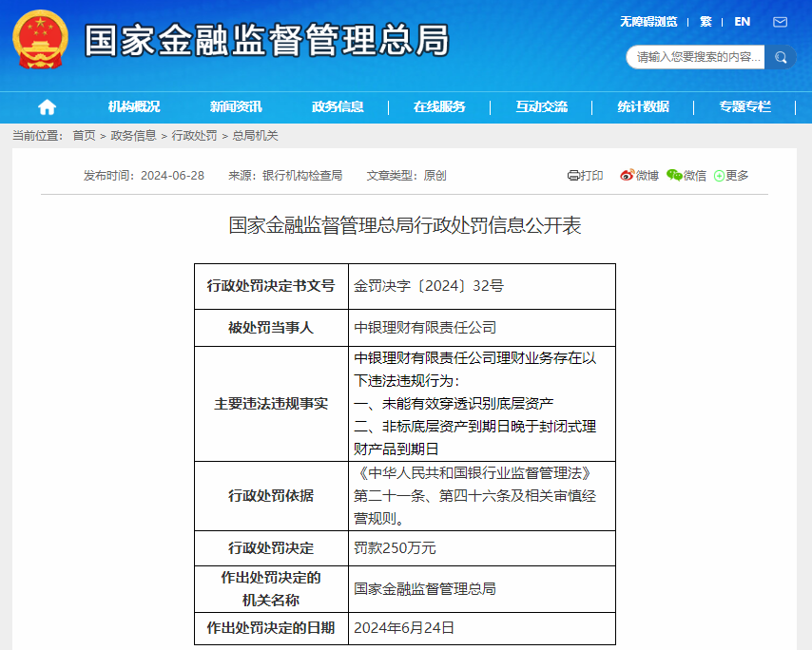This screenshot has height=650, width=812.
Task: Switch language to EN
Action: coord(742,22)
